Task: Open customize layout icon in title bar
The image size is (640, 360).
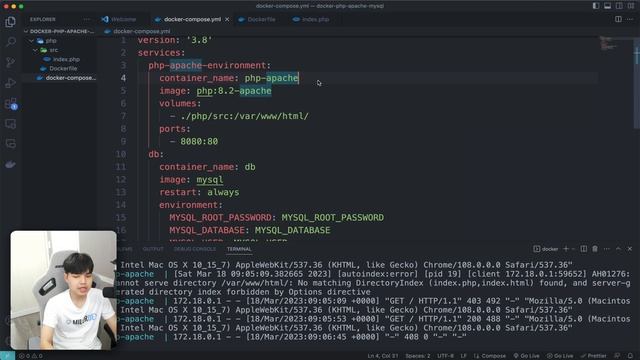Action: [x=631, y=6]
